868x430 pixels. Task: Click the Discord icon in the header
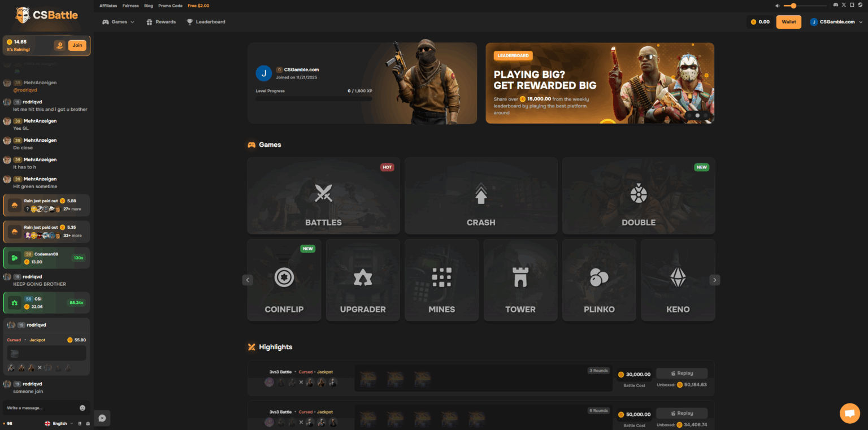pyautogui.click(x=836, y=5)
